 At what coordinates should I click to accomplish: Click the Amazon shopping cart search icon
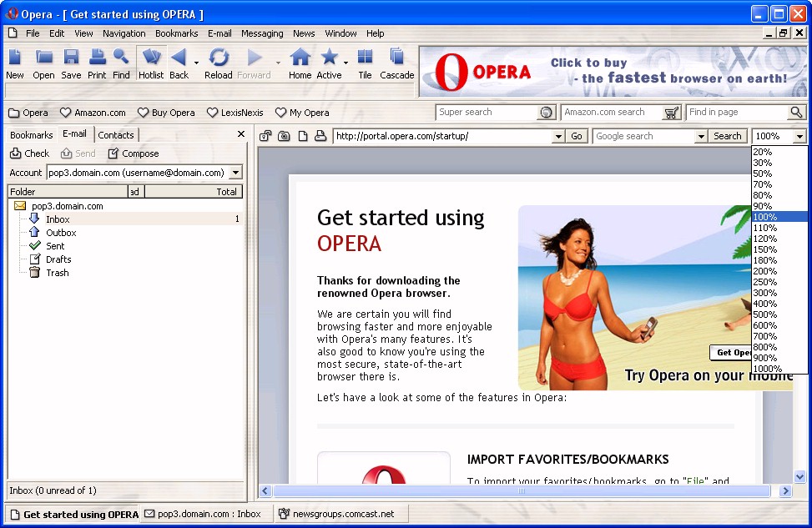[671, 113]
